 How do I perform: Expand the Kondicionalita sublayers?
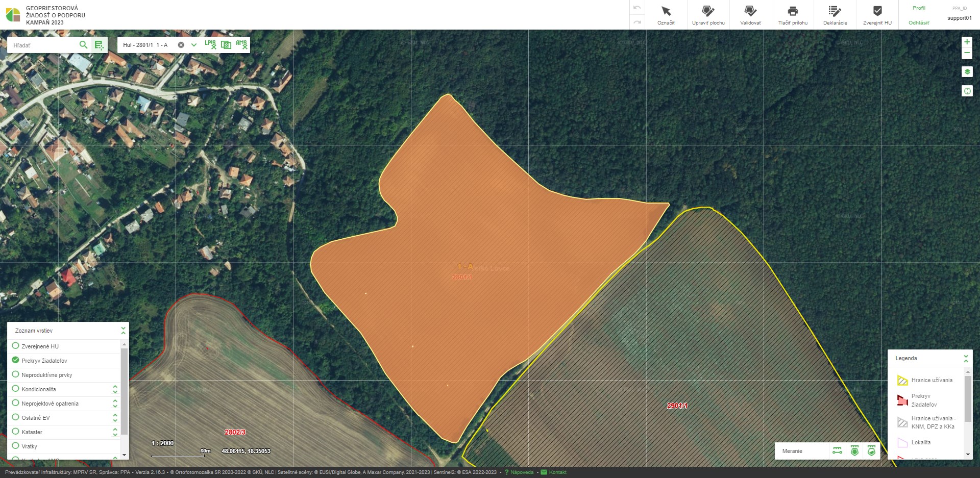115,389
